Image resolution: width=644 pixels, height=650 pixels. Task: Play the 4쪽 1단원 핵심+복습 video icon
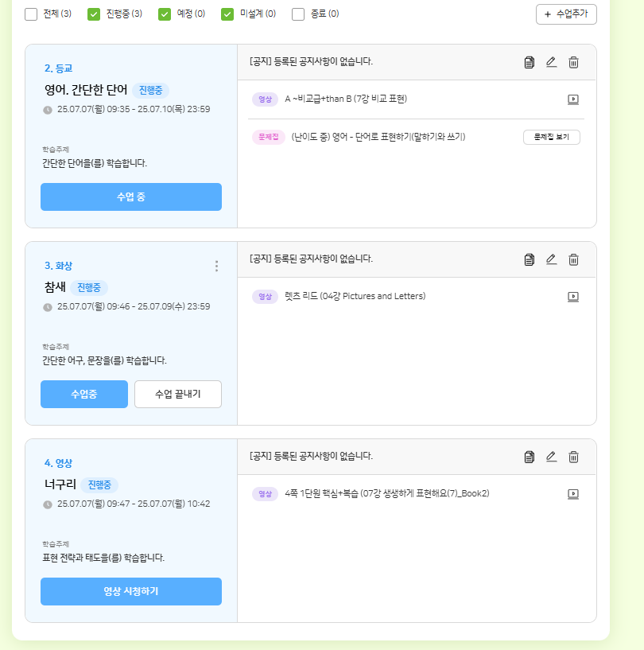pos(572,494)
